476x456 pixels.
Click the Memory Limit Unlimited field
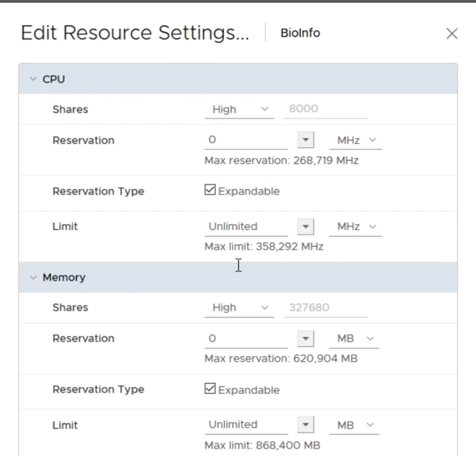click(x=245, y=424)
